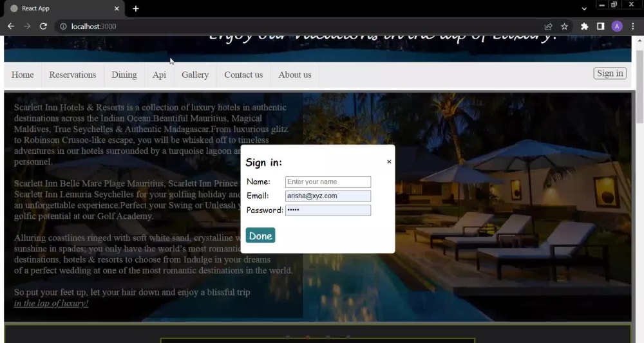
Task: Select the React App tab
Action: (64, 8)
